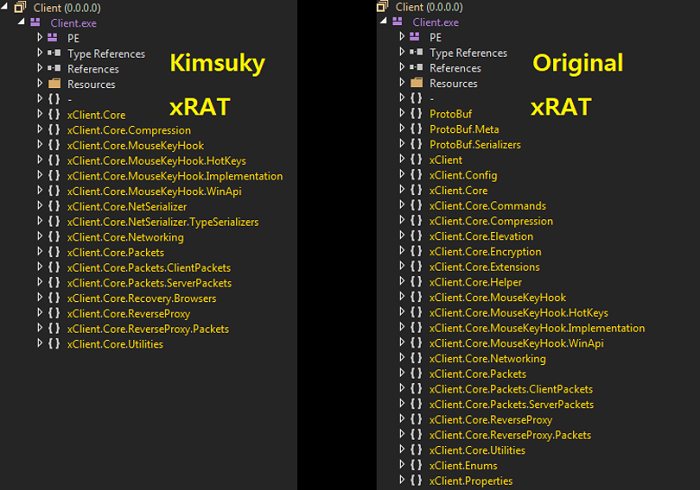Select xClient.Core.Networking in left panel
This screenshot has height=490, width=700.
[x=125, y=237]
